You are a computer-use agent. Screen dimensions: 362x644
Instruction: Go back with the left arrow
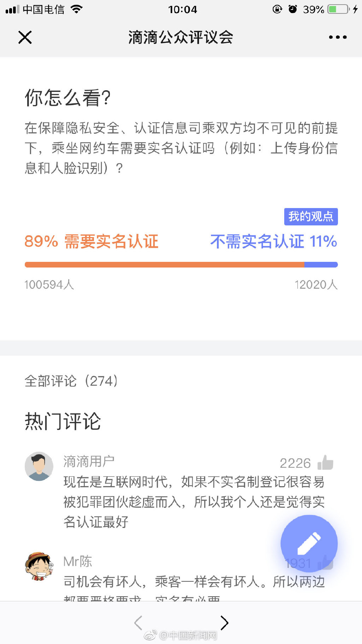pyautogui.click(x=138, y=623)
